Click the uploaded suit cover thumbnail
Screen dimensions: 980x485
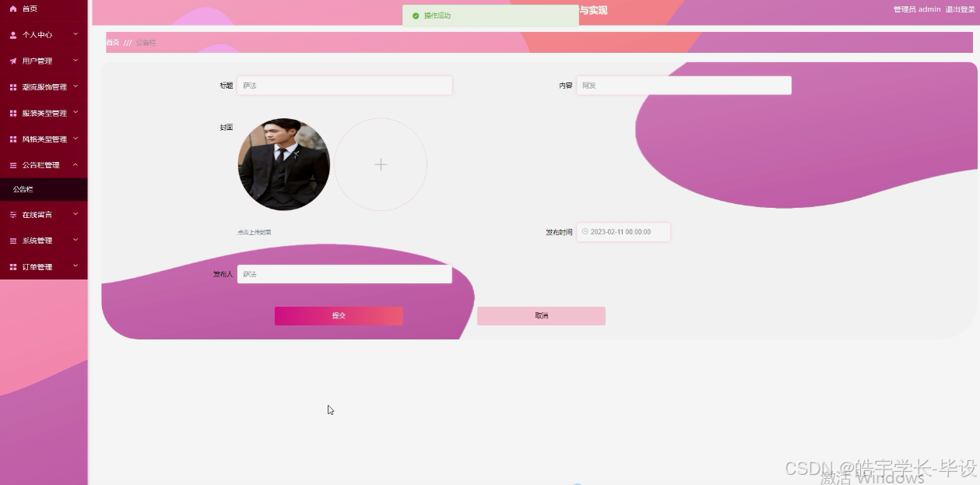(283, 164)
